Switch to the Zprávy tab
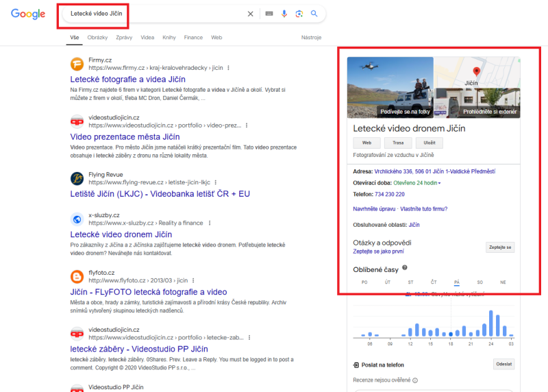The width and height of the screenshot is (548, 392). pos(124,38)
